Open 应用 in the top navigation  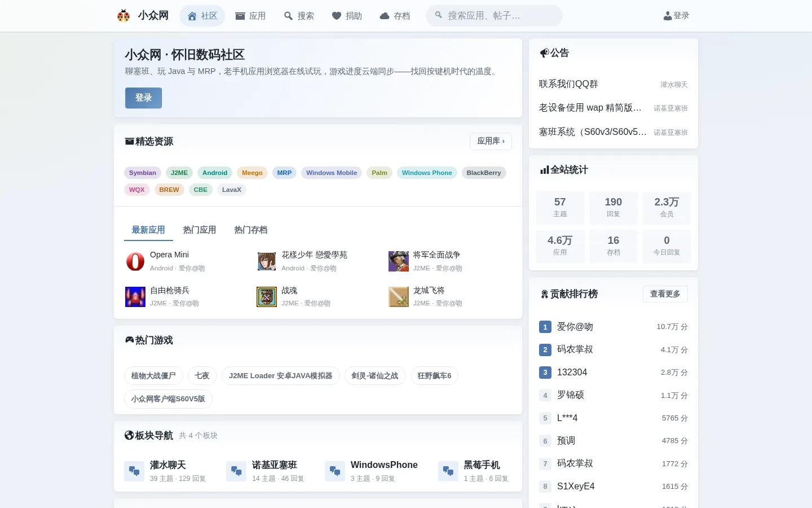[x=250, y=16]
